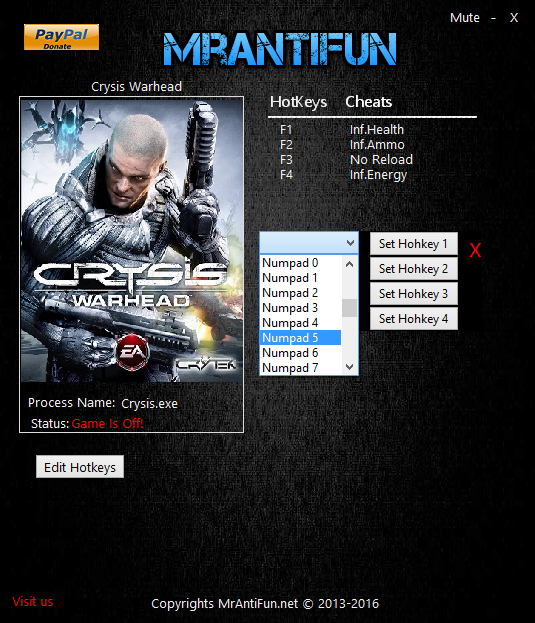Click the Crysis.exe process name
The width and height of the screenshot is (535, 623).
click(x=149, y=404)
